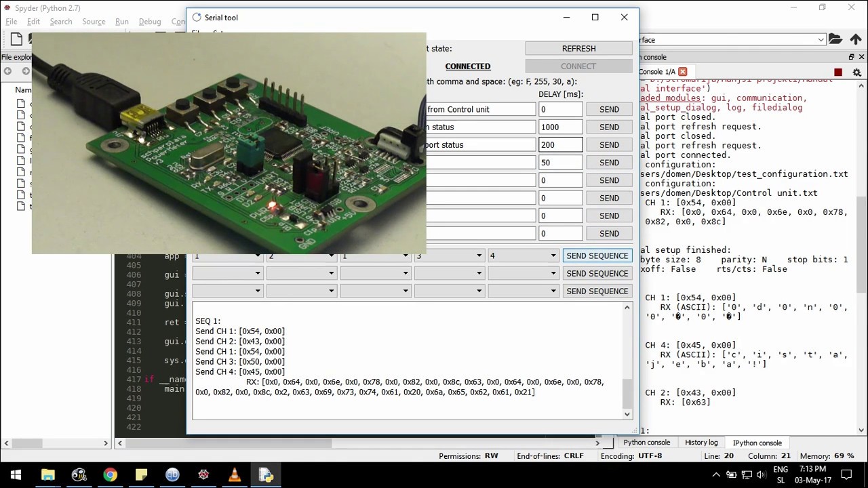Click the File explorer horizontal scrollbar
This screenshot has height=488, width=868.
click(56, 443)
